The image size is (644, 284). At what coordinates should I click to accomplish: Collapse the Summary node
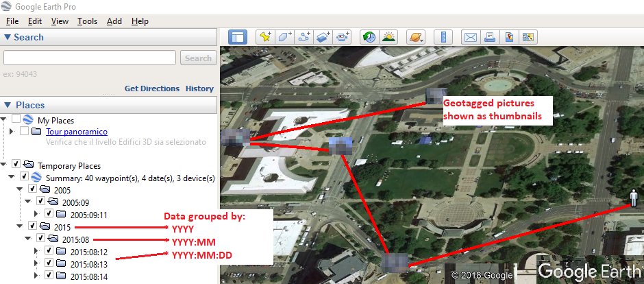(12, 177)
